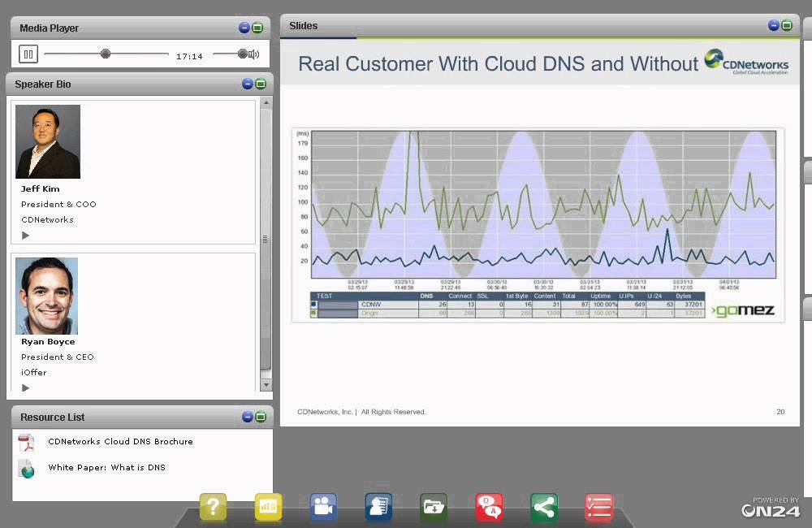Click the globe icon for the white paper

click(x=27, y=469)
